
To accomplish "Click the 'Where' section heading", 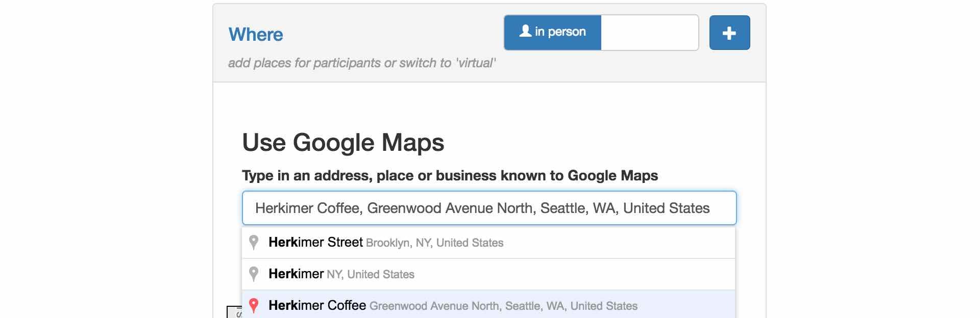I will [x=256, y=35].
